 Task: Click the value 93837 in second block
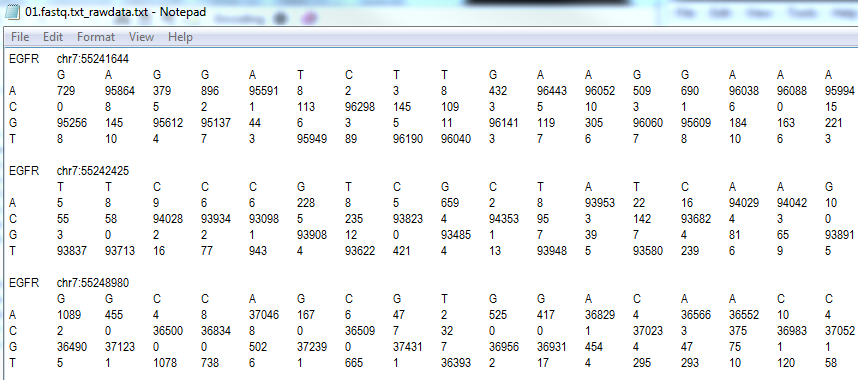click(72, 251)
